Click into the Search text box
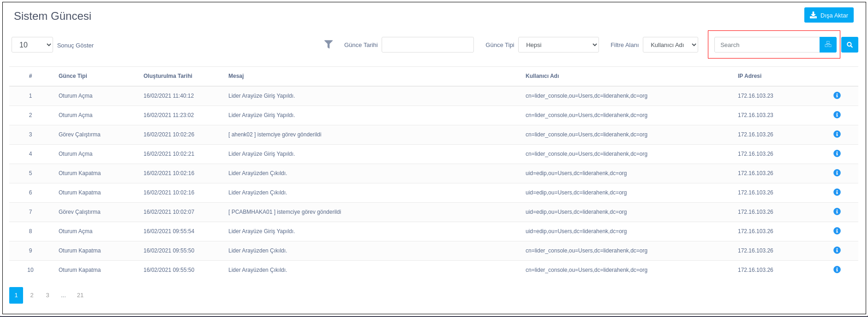 [x=766, y=45]
